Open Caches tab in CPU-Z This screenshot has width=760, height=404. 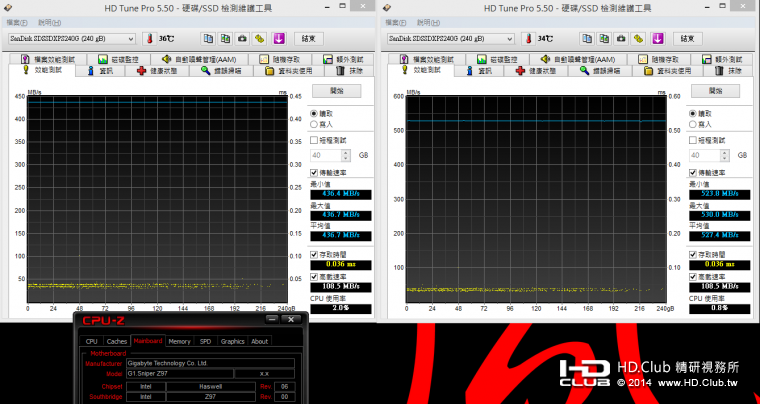tap(117, 342)
